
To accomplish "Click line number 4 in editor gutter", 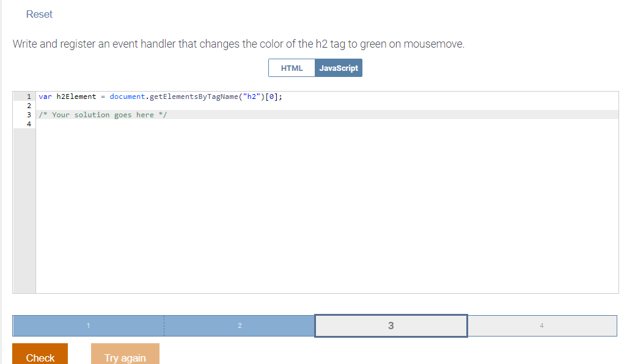I will tap(29, 124).
